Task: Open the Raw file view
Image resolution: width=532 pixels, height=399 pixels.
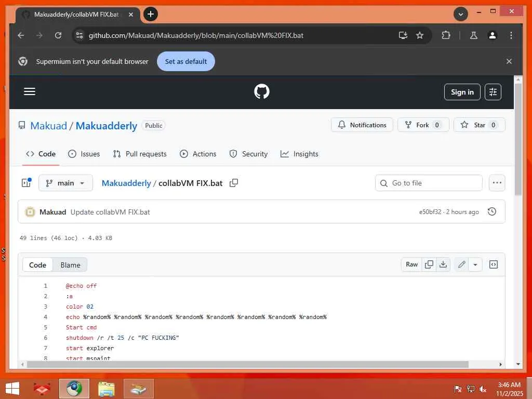Action: (412, 264)
